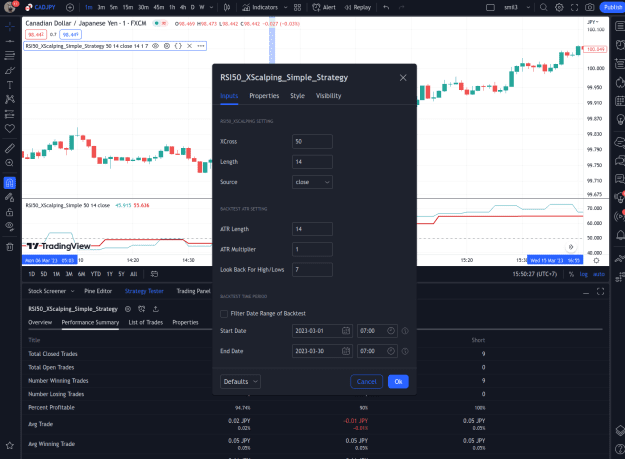Open chart settings gear icon
The width and height of the screenshot is (625, 459).
559,7
